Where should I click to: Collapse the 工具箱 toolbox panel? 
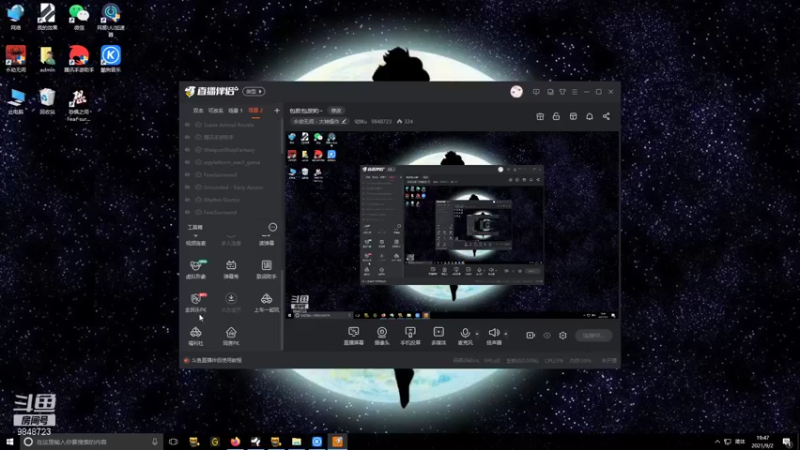(273, 227)
